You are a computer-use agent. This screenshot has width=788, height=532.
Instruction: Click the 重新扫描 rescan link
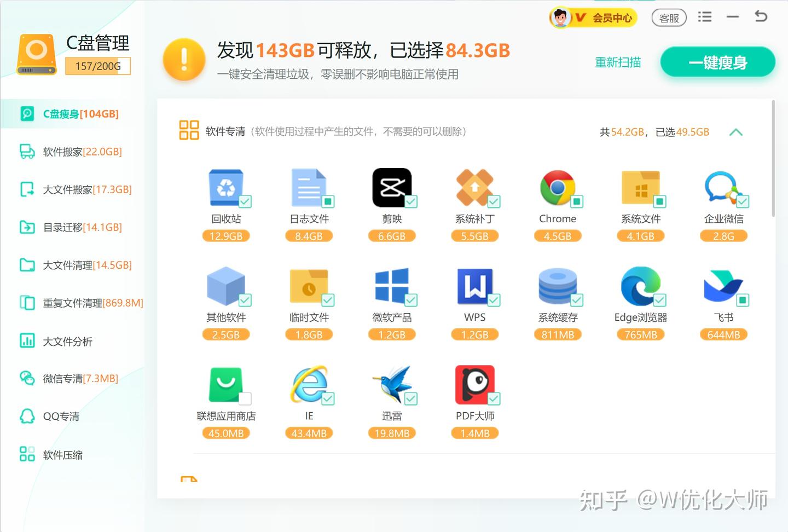pos(618,62)
